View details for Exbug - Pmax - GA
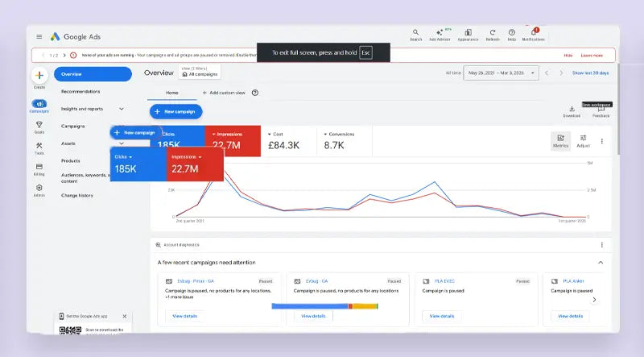 185,316
